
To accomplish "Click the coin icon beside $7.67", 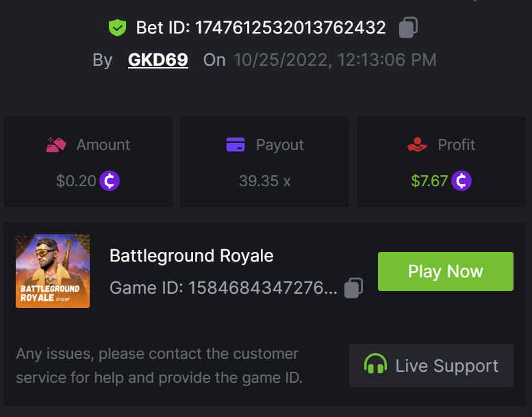I will pyautogui.click(x=461, y=181).
